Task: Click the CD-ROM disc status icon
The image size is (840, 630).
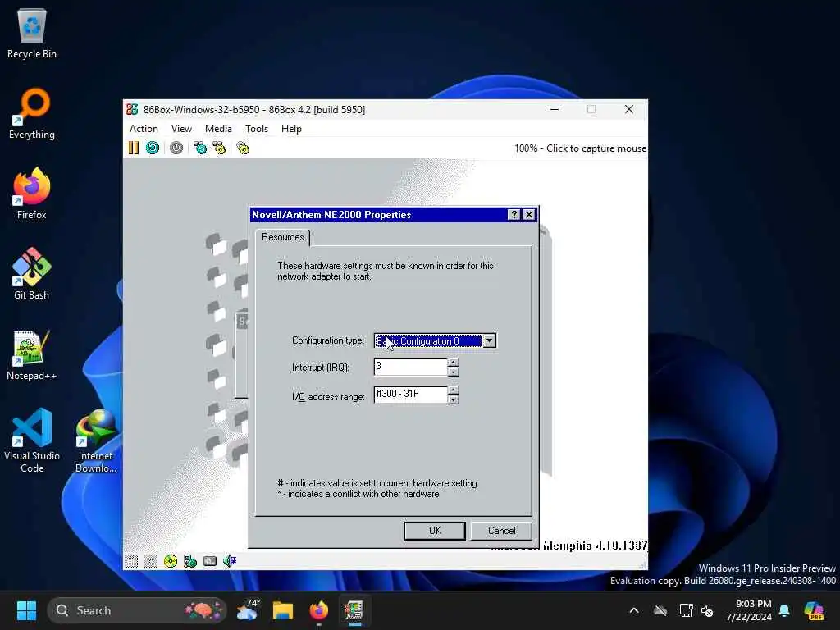Action: tap(171, 561)
